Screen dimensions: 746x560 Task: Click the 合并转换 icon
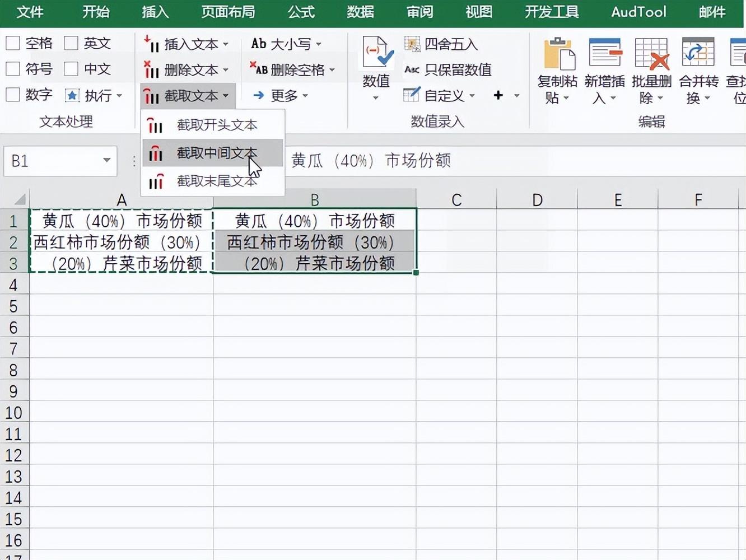tap(698, 53)
